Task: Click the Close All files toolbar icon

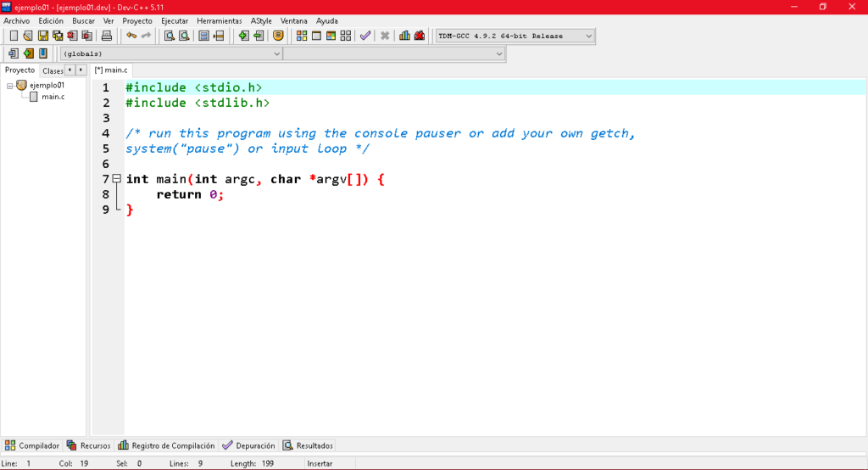Action: click(x=87, y=36)
